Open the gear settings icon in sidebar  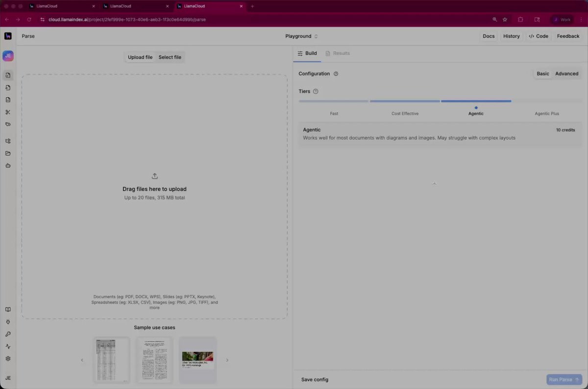[8, 359]
